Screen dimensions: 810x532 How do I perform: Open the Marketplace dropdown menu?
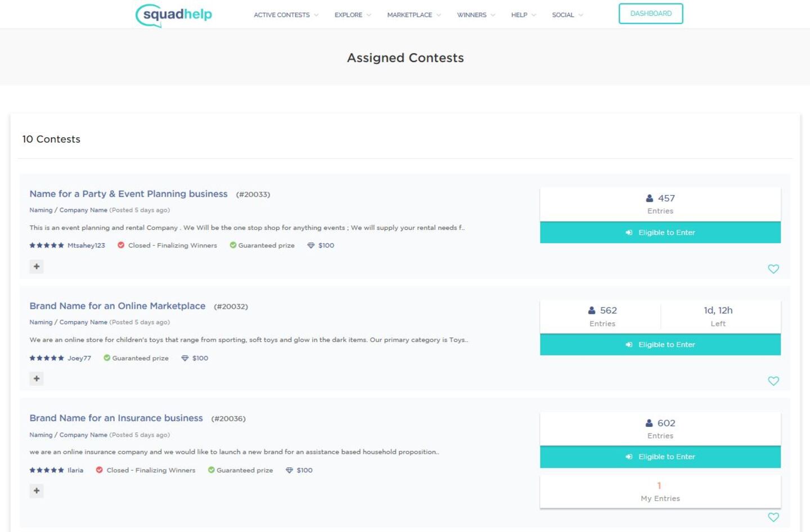coord(414,15)
